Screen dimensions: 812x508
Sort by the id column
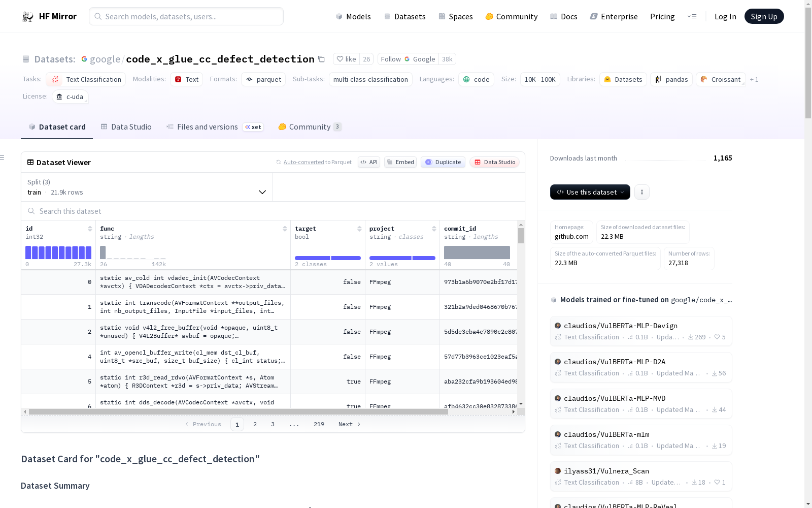[90, 229]
